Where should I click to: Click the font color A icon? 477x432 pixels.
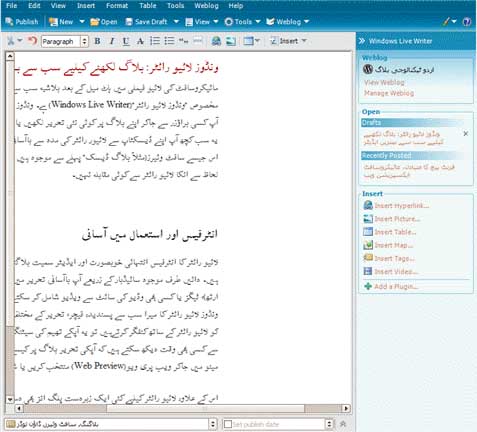[140, 41]
